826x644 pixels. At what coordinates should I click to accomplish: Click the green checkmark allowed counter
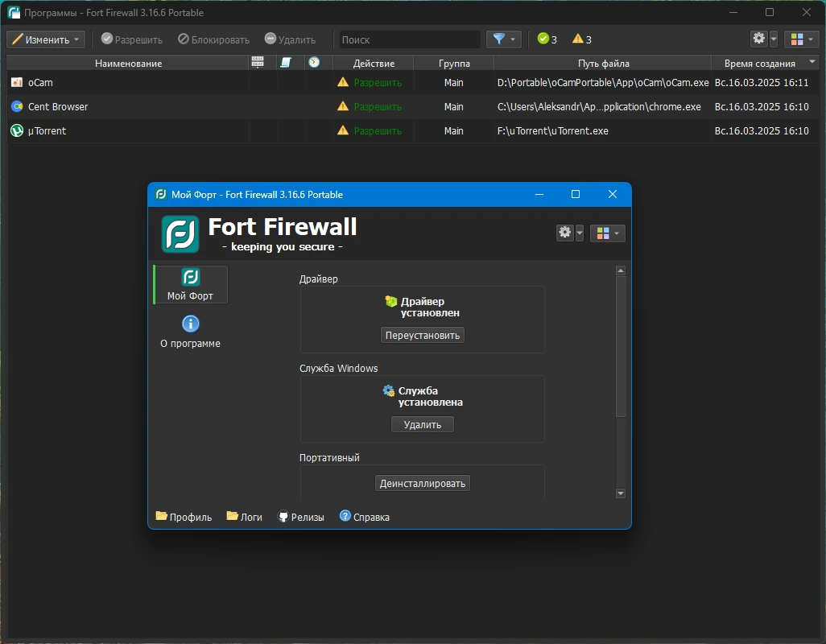pos(547,39)
